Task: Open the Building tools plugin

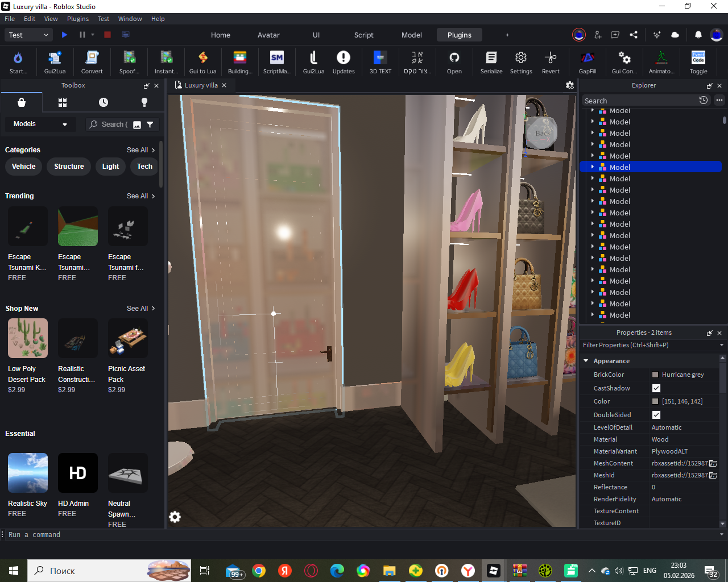Action: pos(240,62)
